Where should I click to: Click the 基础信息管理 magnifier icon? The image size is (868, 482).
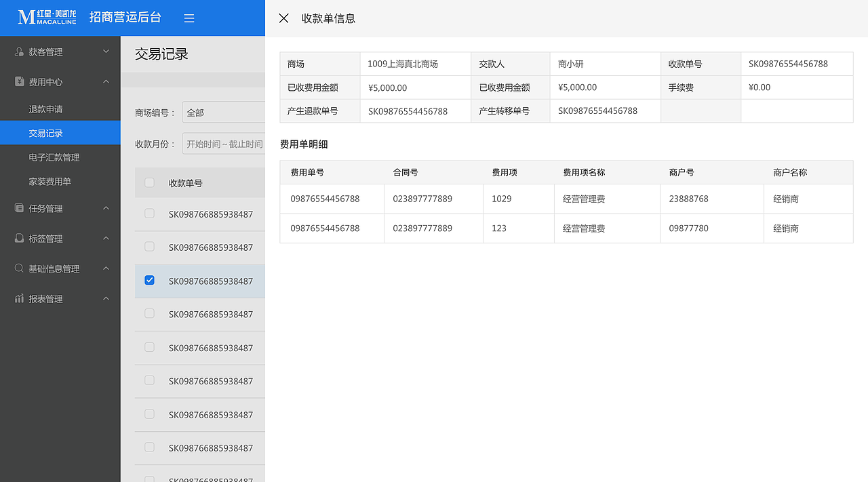click(19, 268)
